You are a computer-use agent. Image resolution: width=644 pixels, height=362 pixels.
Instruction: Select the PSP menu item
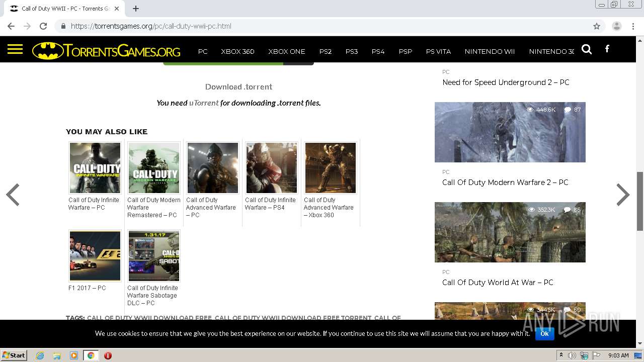[x=406, y=51]
